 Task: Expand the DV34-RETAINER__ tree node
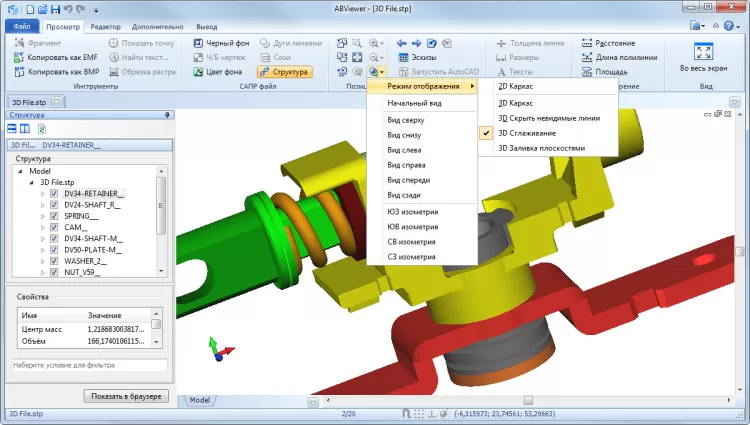[43, 194]
